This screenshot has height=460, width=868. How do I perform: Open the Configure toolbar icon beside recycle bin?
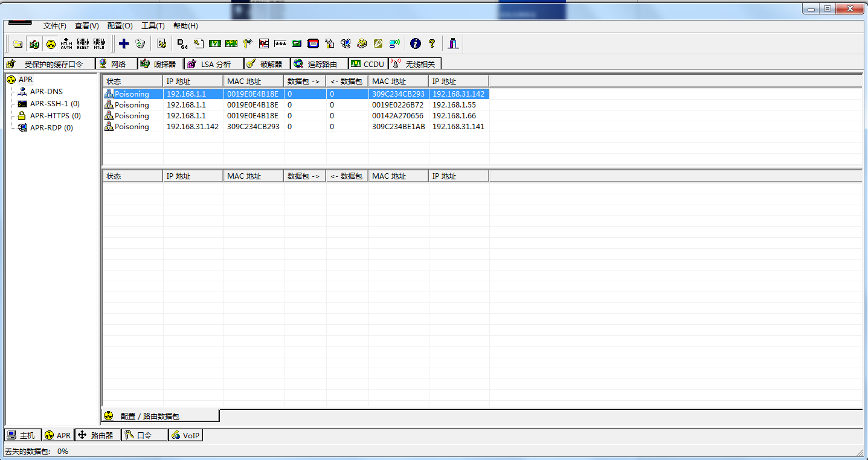161,43
